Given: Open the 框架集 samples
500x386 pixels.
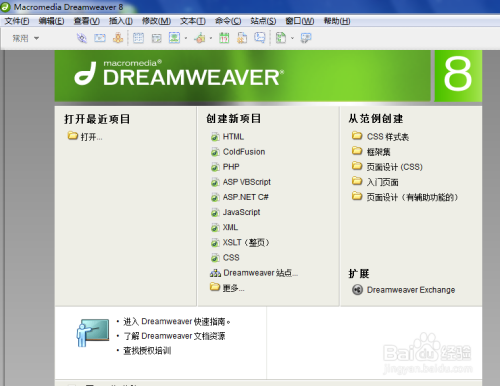Looking at the screenshot, I should point(378,152).
